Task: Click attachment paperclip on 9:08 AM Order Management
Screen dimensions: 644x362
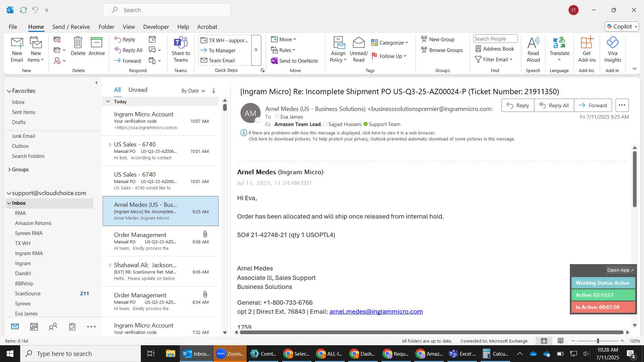Action: pyautogui.click(x=205, y=234)
